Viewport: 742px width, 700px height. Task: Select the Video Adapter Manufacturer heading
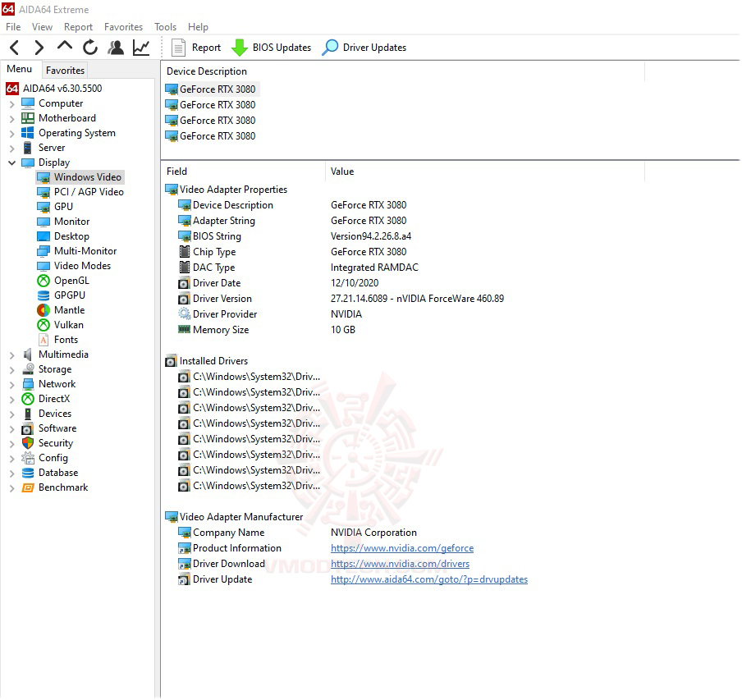(234, 517)
